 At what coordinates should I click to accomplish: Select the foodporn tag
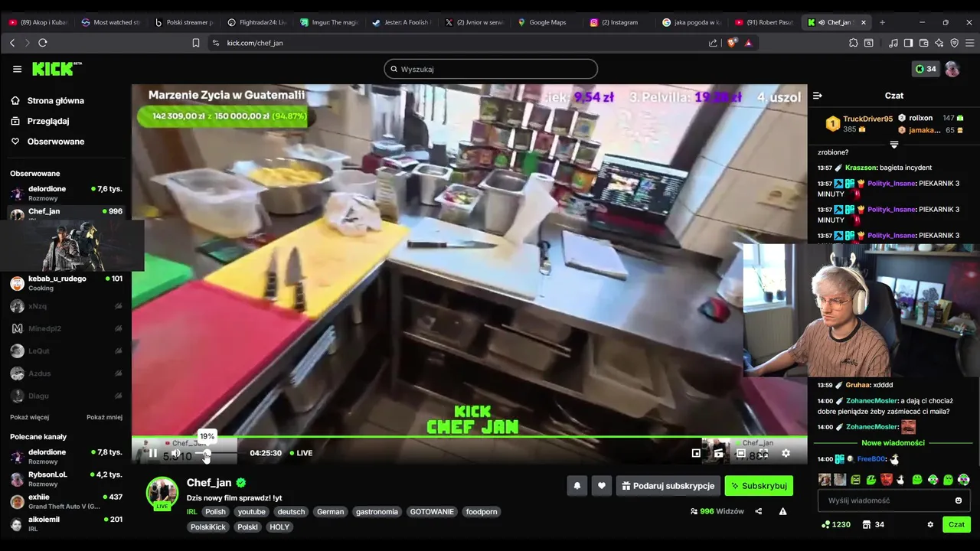coord(482,511)
